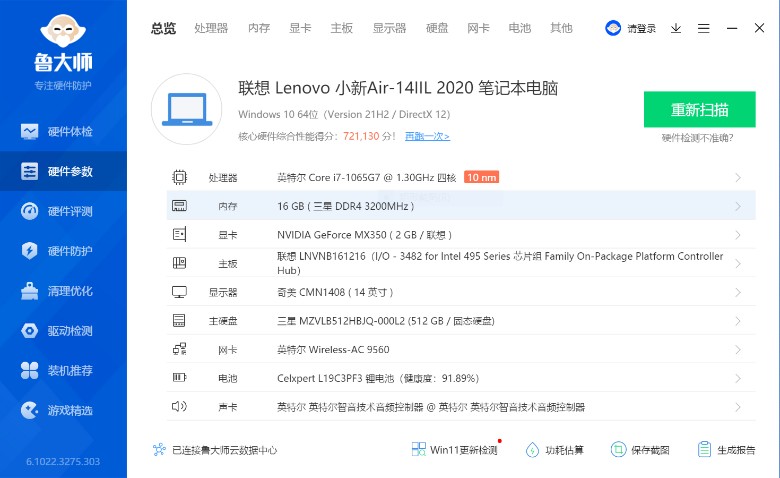Screen dimensions: 780x478
Task: Click the 鲁大师 logo avatar
Action: [63, 31]
